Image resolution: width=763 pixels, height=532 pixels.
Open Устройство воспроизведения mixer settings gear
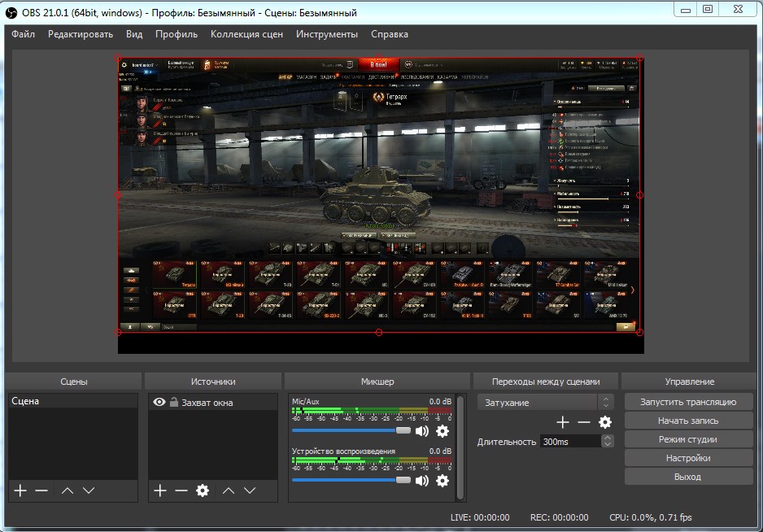[x=443, y=481]
